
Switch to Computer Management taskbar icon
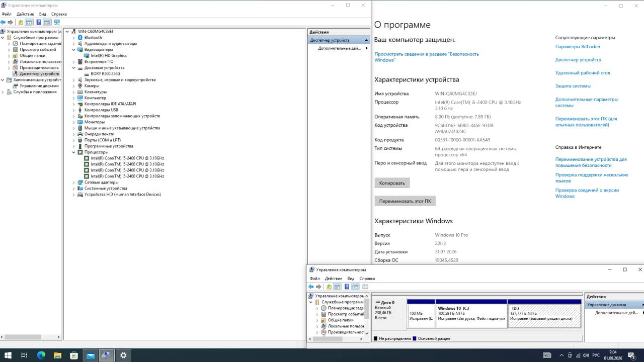coord(107,355)
